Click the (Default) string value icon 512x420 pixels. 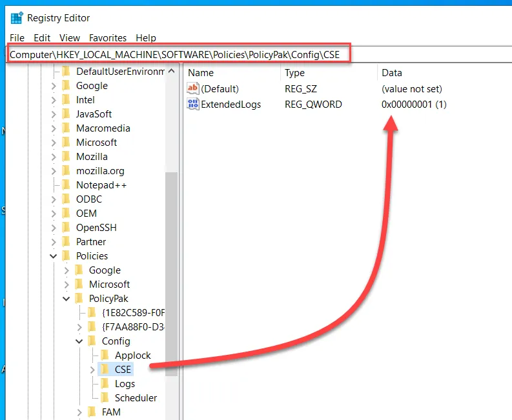coord(193,89)
